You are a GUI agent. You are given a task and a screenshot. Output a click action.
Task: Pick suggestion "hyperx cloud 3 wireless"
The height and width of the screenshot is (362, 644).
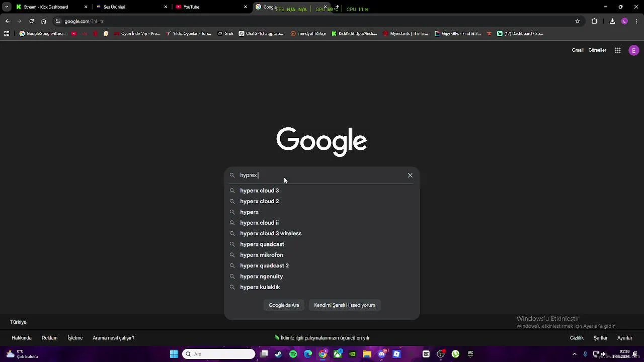click(x=322, y=233)
